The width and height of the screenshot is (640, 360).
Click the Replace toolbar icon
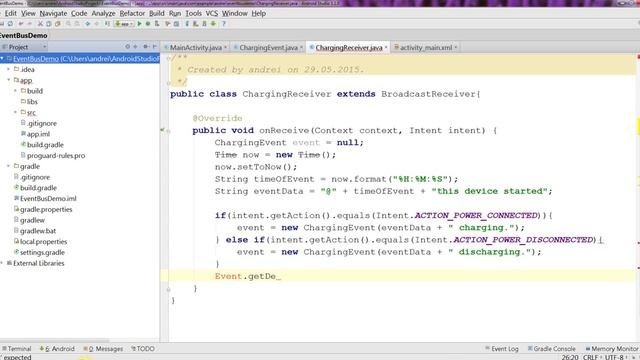click(x=77, y=24)
